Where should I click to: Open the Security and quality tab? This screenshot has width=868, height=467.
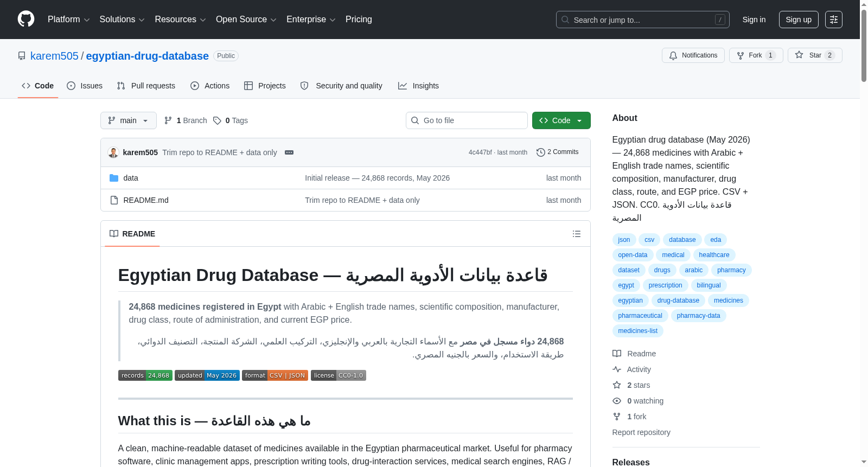(x=341, y=86)
